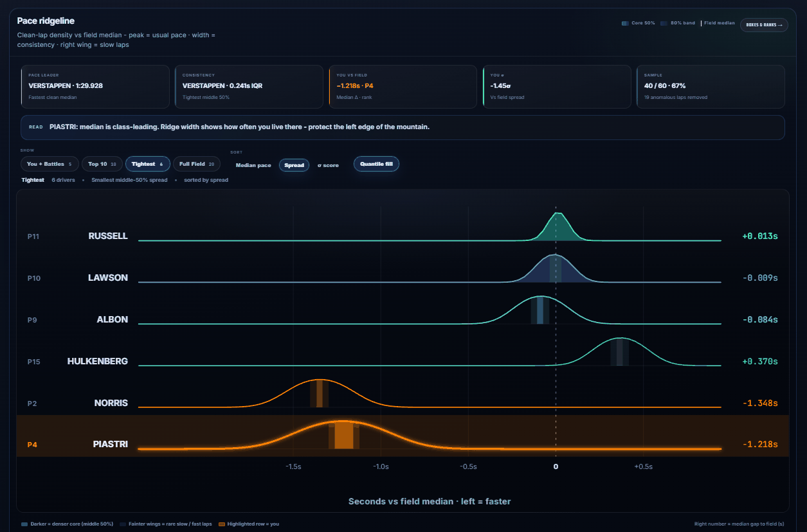807x532 pixels.
Task: Click Hulkenberg's +0.370s median gap
Action: (760, 361)
